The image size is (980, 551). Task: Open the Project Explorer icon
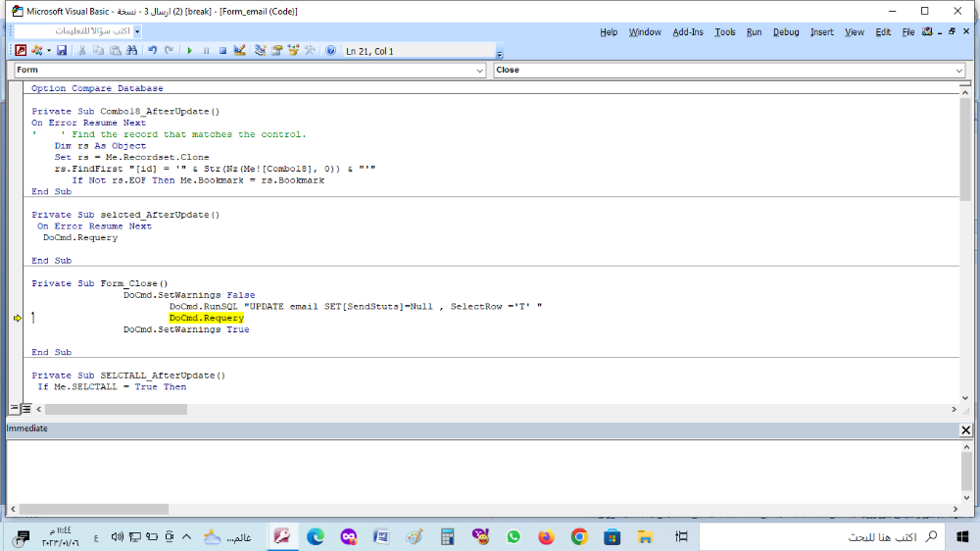(x=260, y=51)
